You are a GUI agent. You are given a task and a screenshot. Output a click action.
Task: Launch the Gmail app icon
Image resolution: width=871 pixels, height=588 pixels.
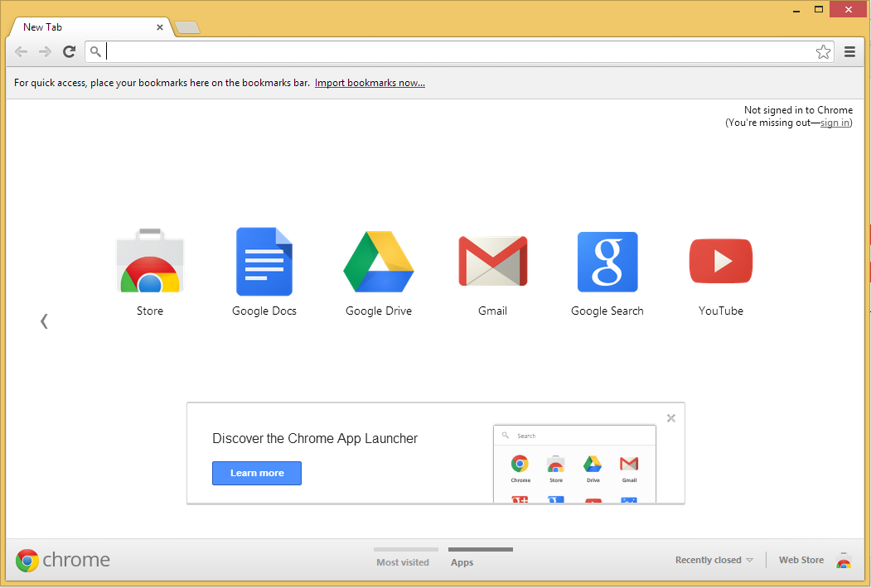tap(493, 261)
